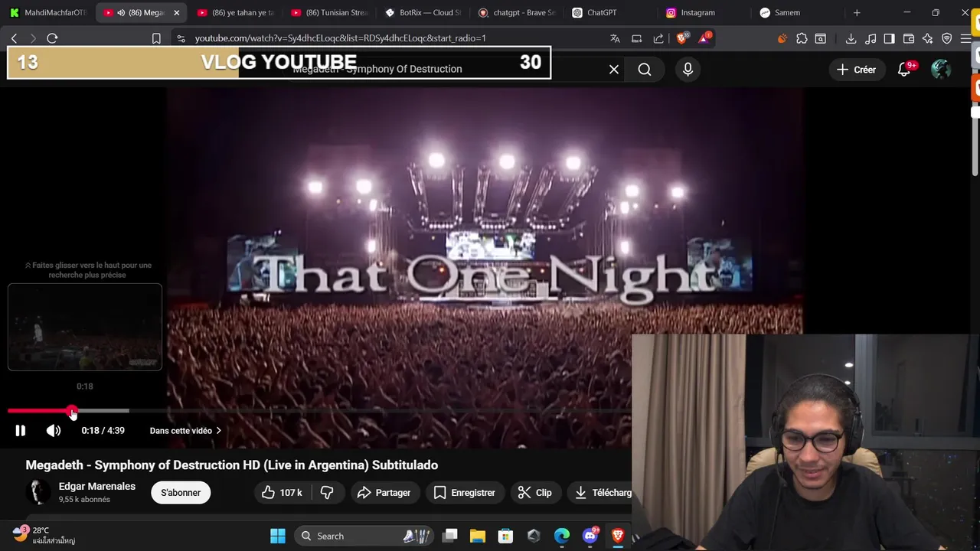Viewport: 980px width, 551px height.
Task: Open a new tab with plus button
Action: coord(857,12)
